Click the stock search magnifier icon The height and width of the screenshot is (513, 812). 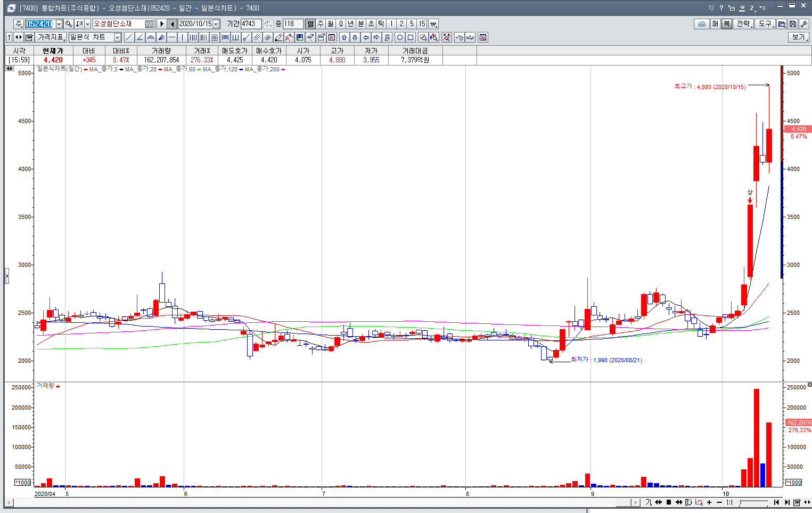(69, 24)
